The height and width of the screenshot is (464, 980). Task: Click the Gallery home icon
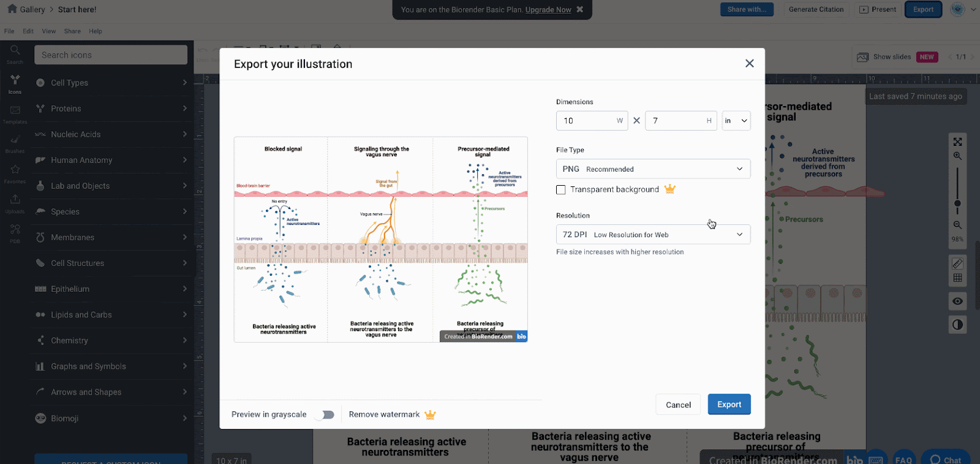tap(12, 9)
